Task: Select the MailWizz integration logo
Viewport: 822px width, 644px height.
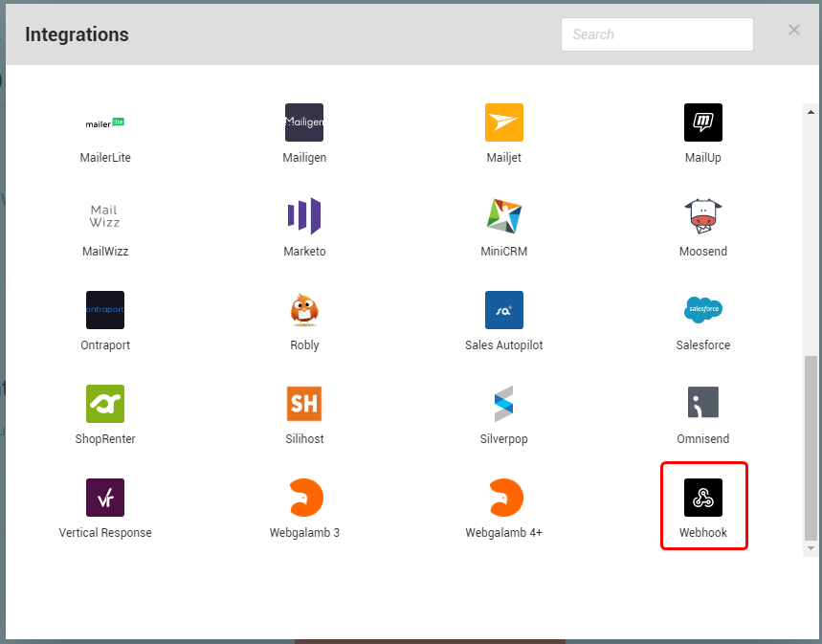Action: pos(105,216)
